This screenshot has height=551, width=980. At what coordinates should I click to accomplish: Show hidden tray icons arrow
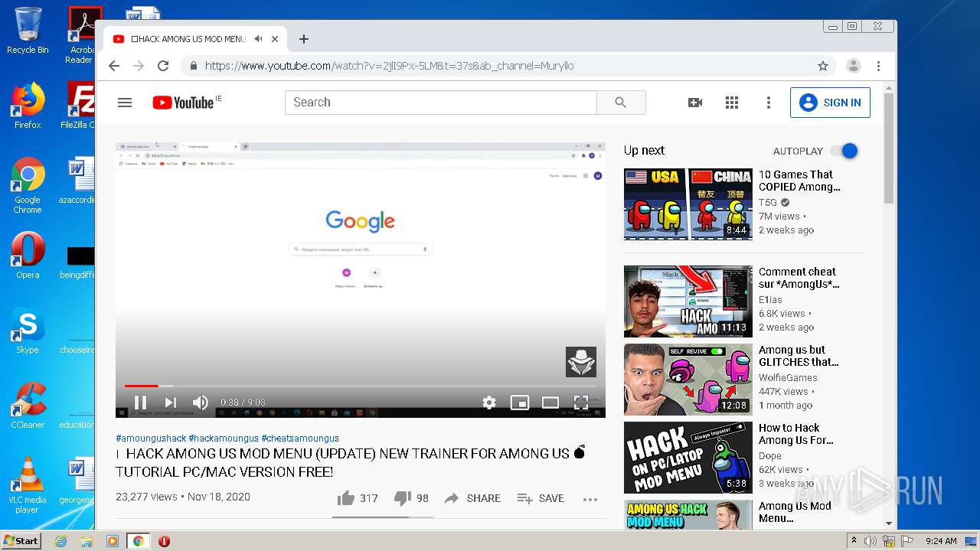pos(854,541)
